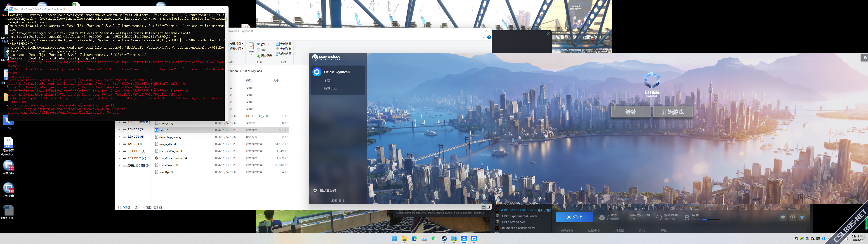Click the Bluetooth tray icon
The image size is (868, 244).
(x=823, y=239)
